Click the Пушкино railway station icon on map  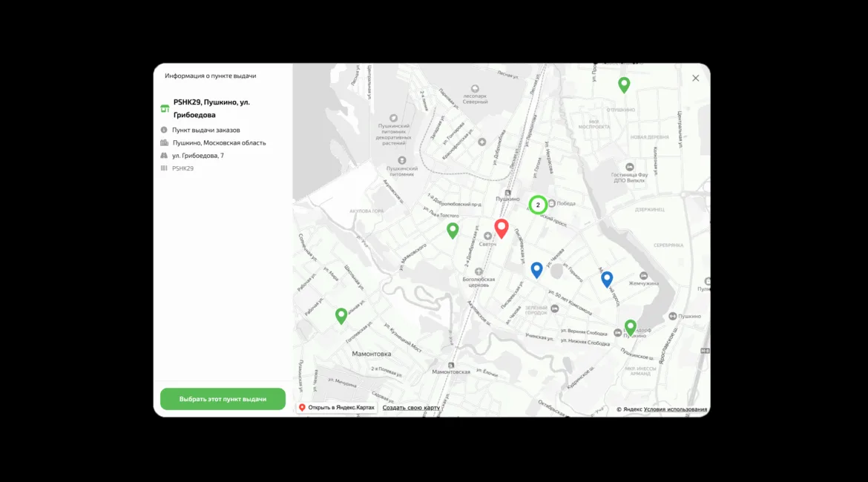pyautogui.click(x=508, y=192)
